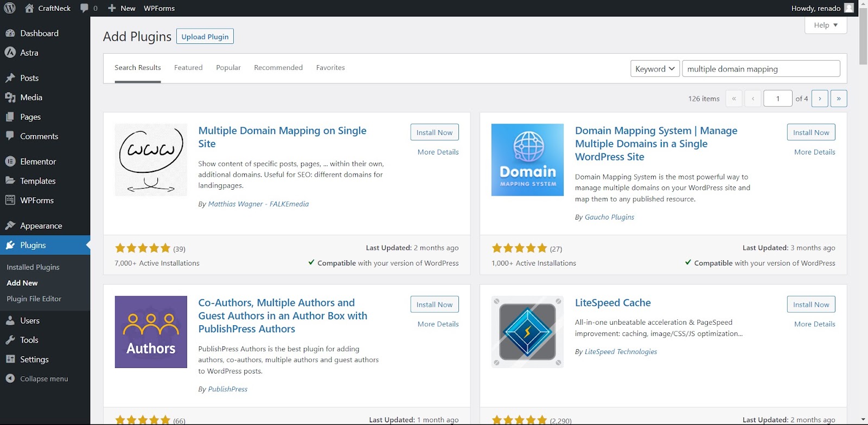Open Installed Plugins submenu item
This screenshot has width=868, height=425.
(x=33, y=267)
